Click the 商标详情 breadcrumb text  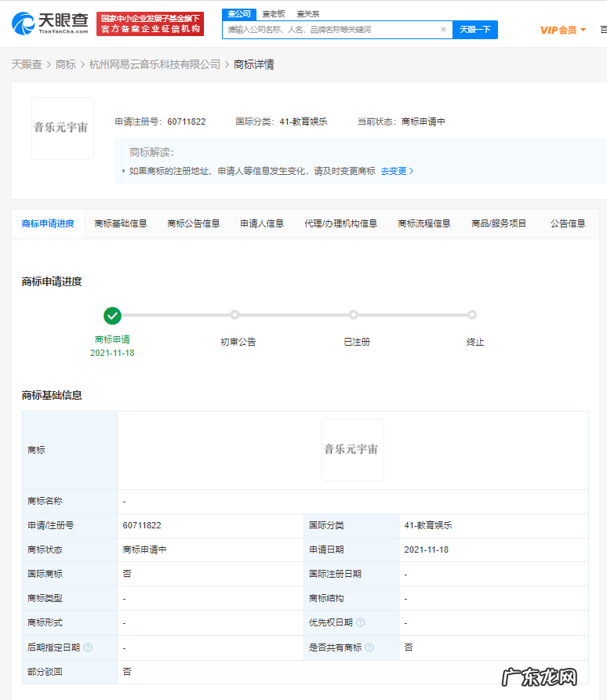tap(253, 65)
